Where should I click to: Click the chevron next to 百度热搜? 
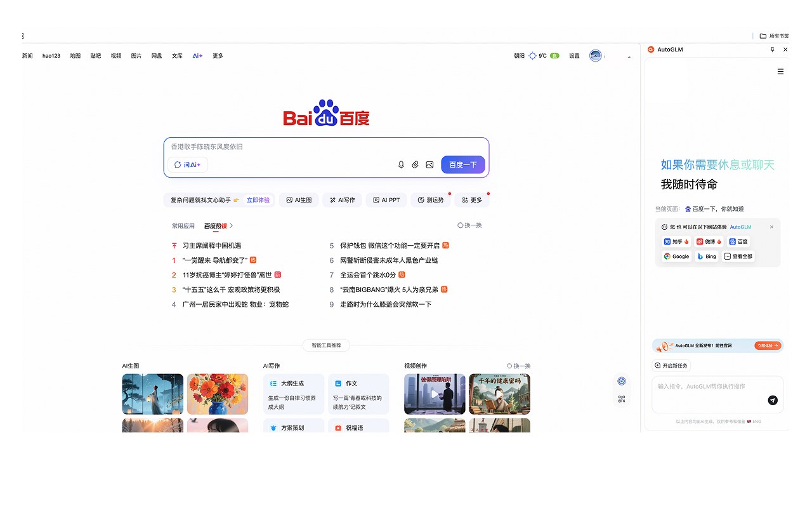tap(232, 225)
